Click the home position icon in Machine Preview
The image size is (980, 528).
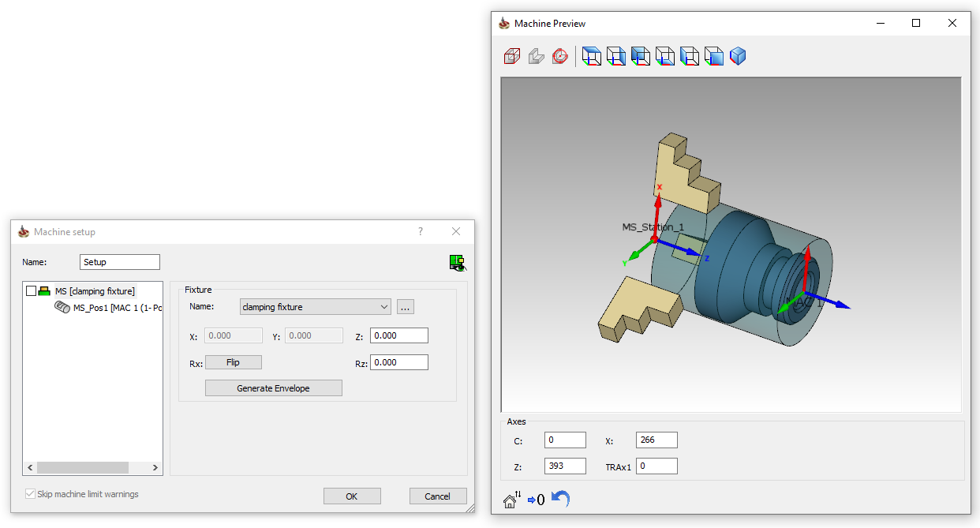tap(512, 500)
